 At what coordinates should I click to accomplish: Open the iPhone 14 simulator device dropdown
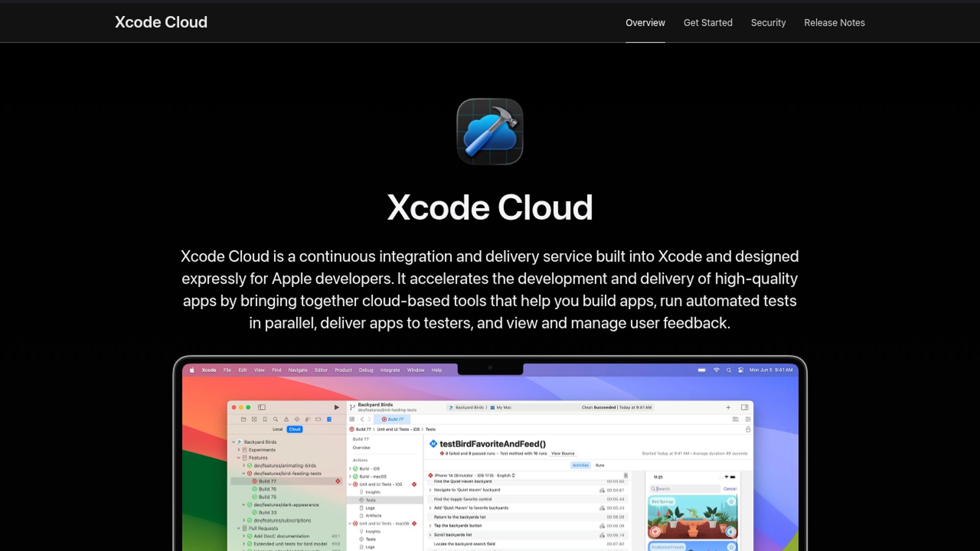coord(475,475)
